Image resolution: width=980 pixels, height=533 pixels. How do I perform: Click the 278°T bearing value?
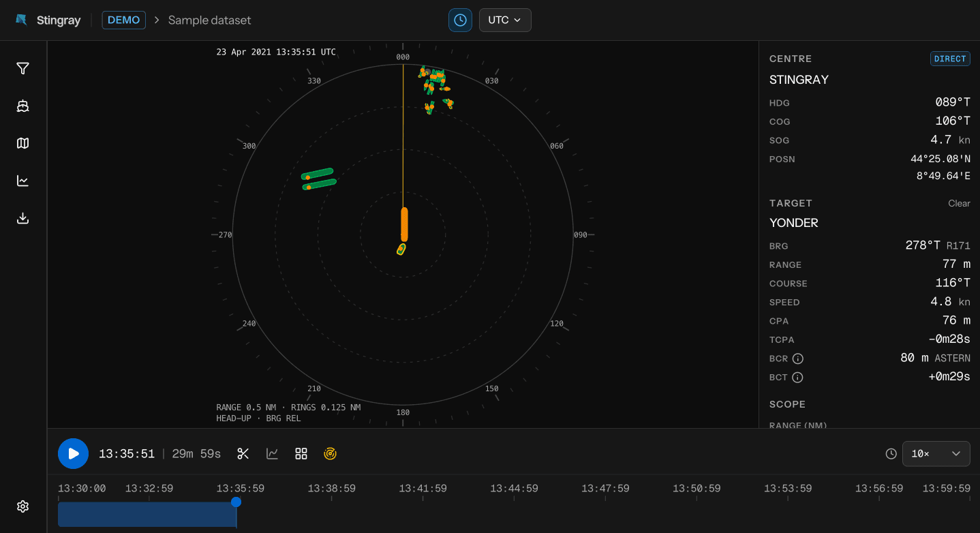coord(923,245)
